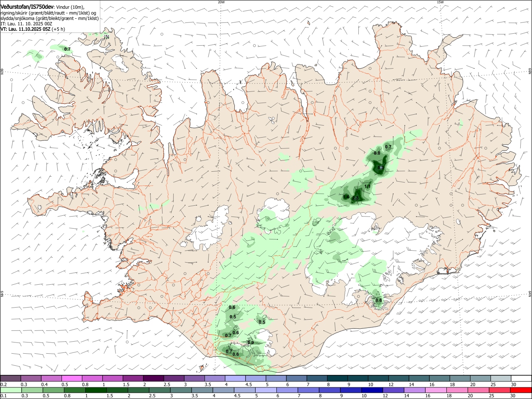Choose the snow legend swatch between 12 and 14
Screen dimensions: 532x399
[398, 378]
